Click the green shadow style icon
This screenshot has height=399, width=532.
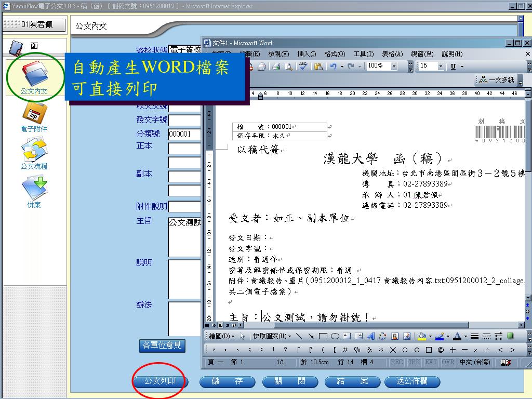(x=510, y=336)
